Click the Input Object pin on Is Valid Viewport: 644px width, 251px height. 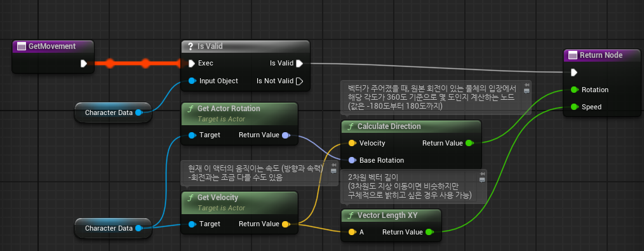(192, 81)
